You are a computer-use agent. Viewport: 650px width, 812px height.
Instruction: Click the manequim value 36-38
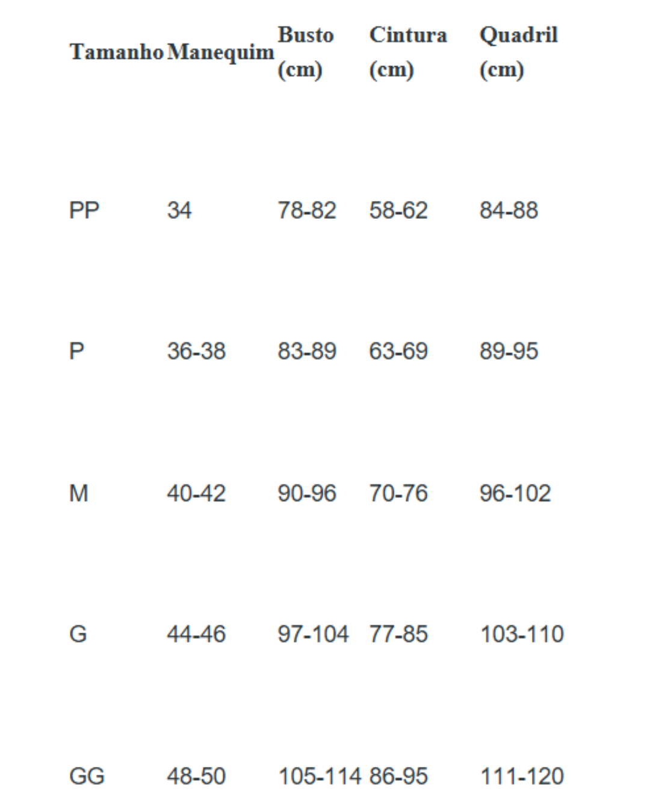pos(196,351)
